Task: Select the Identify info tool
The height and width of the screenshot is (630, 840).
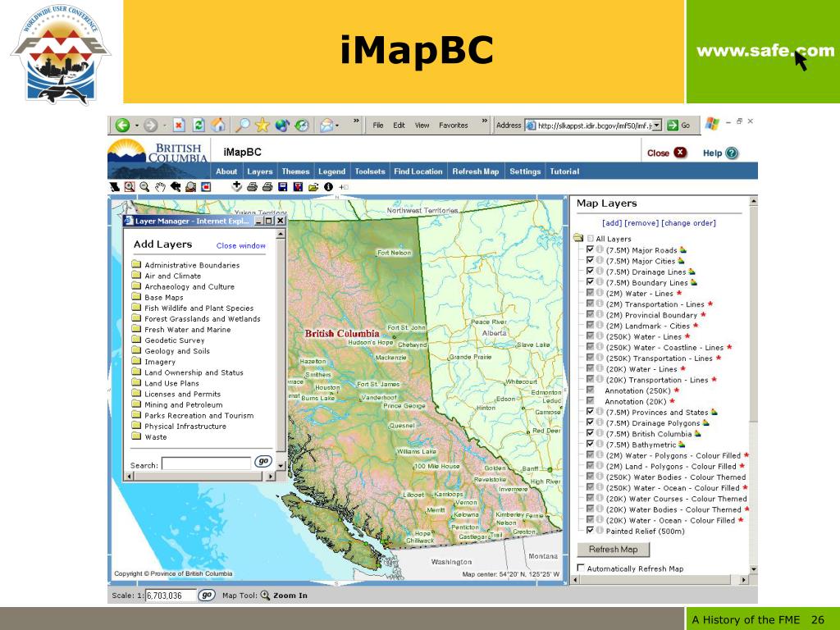Action: [328, 187]
